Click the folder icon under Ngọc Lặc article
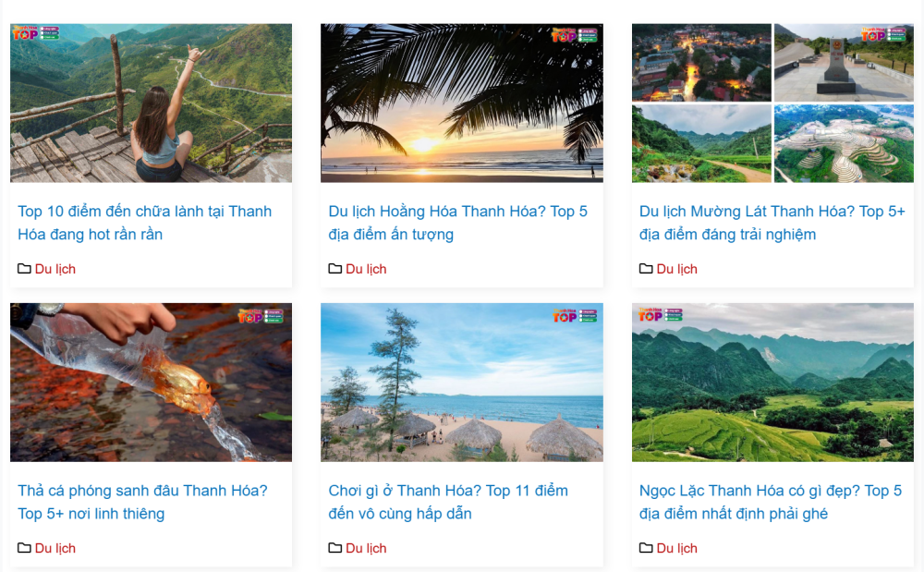924x572 pixels. 646,548
